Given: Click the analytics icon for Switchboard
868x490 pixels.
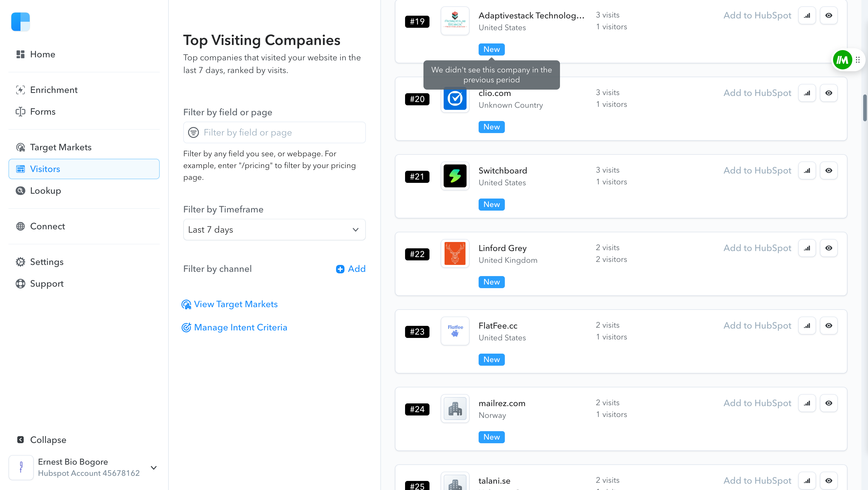Looking at the screenshot, I should (x=807, y=171).
